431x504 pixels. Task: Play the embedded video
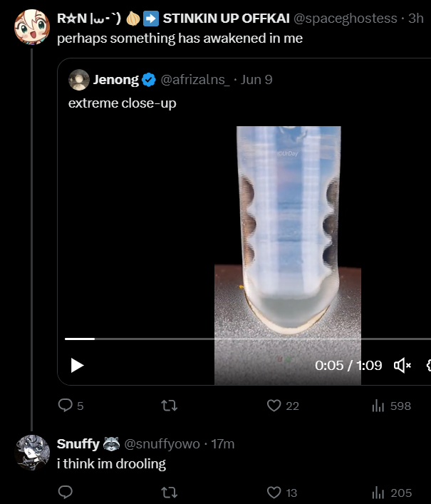tap(78, 366)
